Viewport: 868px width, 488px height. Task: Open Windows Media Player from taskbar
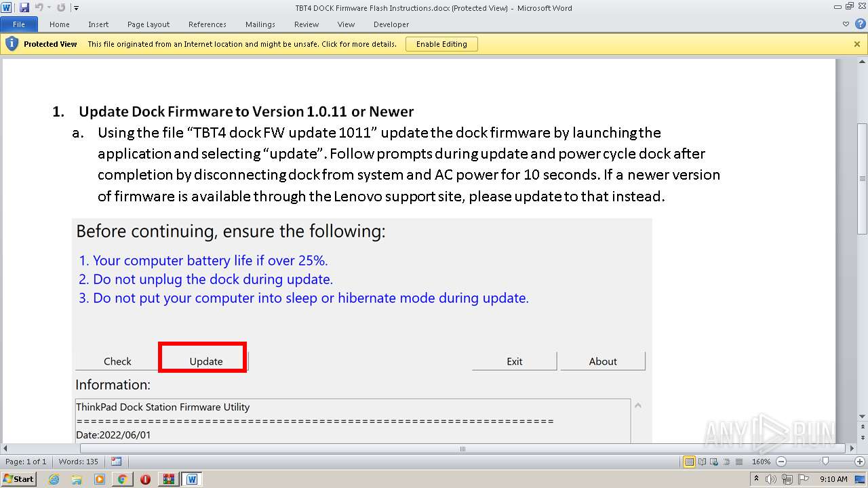coord(100,479)
